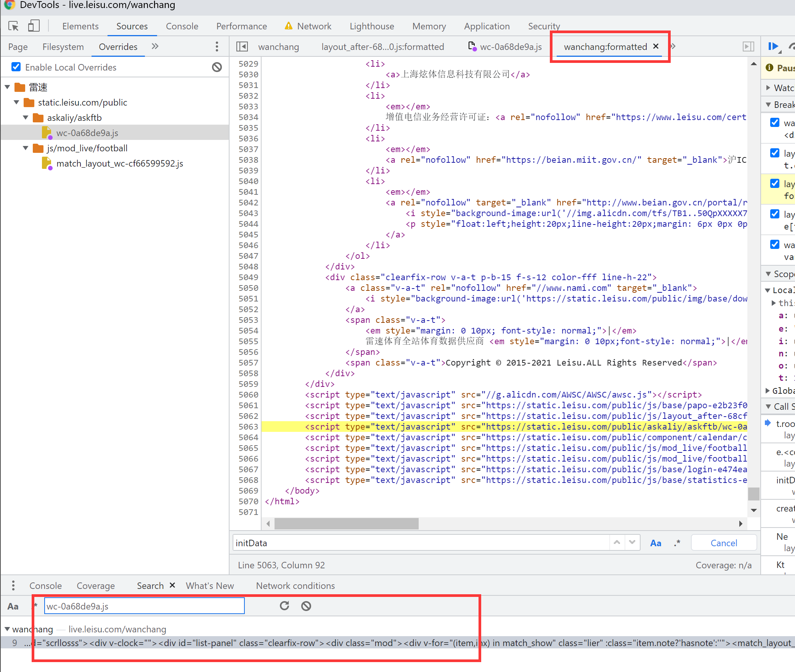The height and width of the screenshot is (672, 795).
Task: Cancel the editor find bar
Action: [724, 543]
